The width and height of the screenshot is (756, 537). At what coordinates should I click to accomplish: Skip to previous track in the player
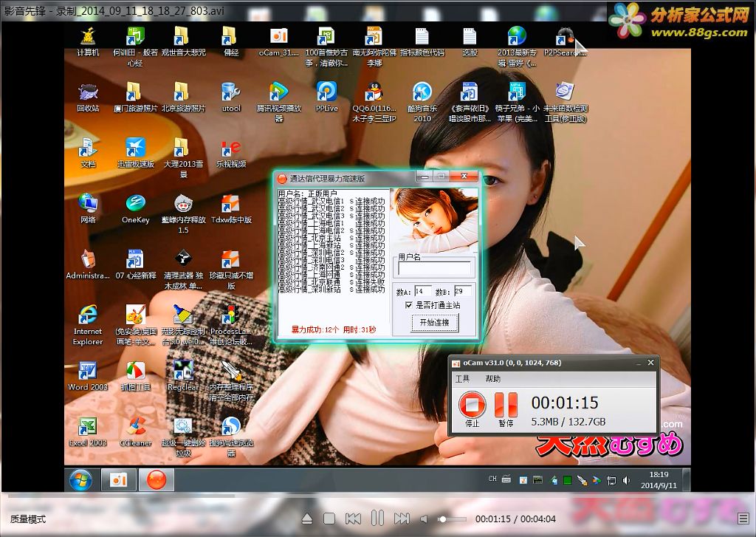(x=353, y=519)
